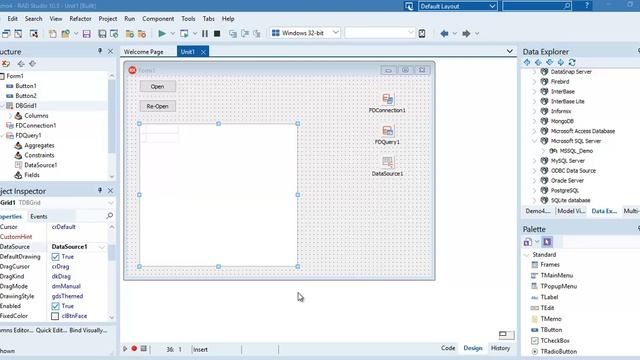
Task: Click the Palette category filter icon
Action: (527, 242)
